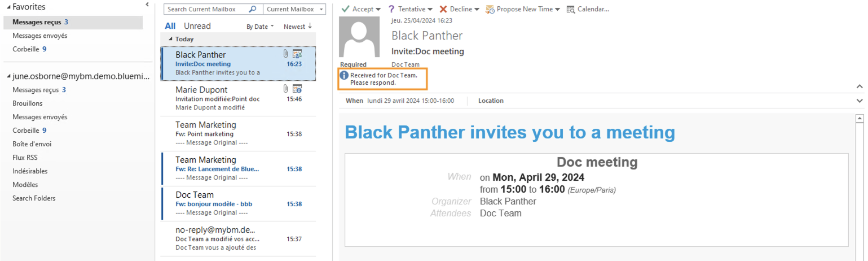The height and width of the screenshot is (261, 868).
Task: Open the By Date sort dropdown
Action: pos(260,27)
